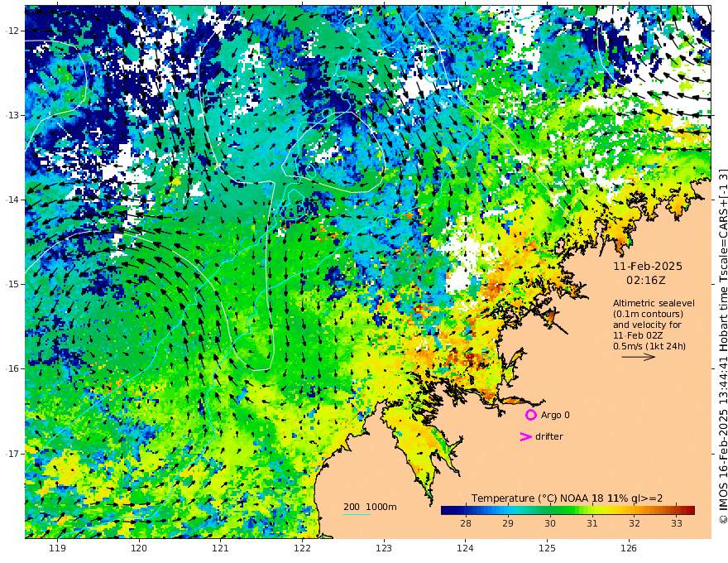This screenshot has height=563, width=728.
Task: Click the 'and velocity for' text line
Action: coord(647,325)
